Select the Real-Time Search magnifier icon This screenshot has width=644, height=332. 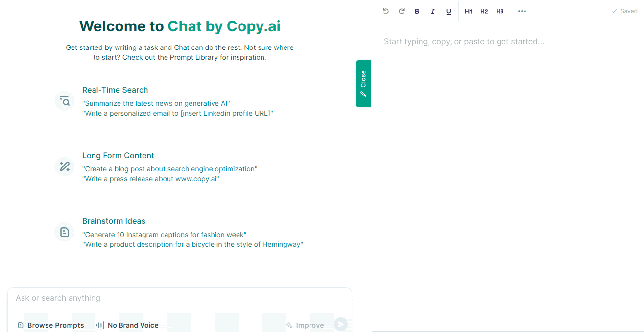[x=64, y=101]
